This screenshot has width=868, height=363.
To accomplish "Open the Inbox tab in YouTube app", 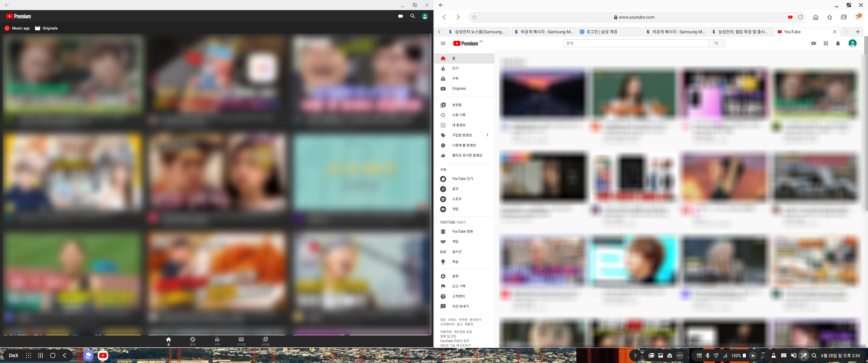I will click(241, 341).
